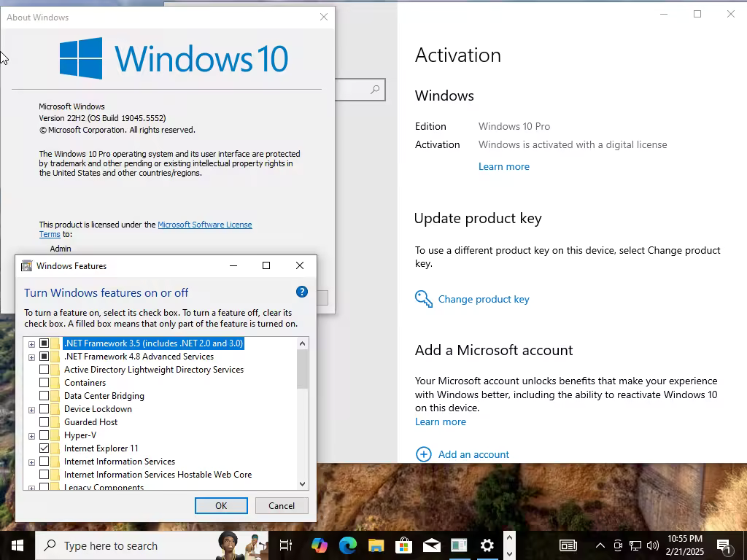Click the Windows Features title bar icon
Screen dimensions: 747x560
pos(27,265)
